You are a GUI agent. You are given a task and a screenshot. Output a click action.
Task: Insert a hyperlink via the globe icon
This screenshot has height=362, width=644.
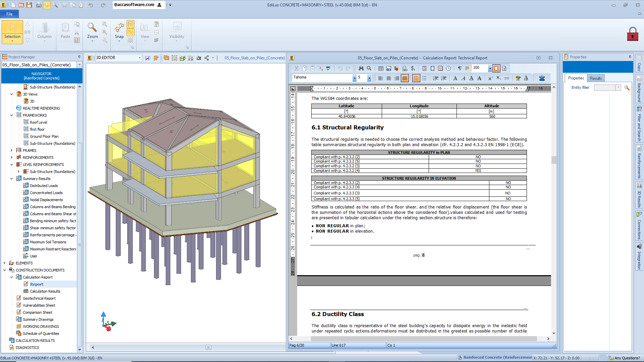[x=405, y=68]
